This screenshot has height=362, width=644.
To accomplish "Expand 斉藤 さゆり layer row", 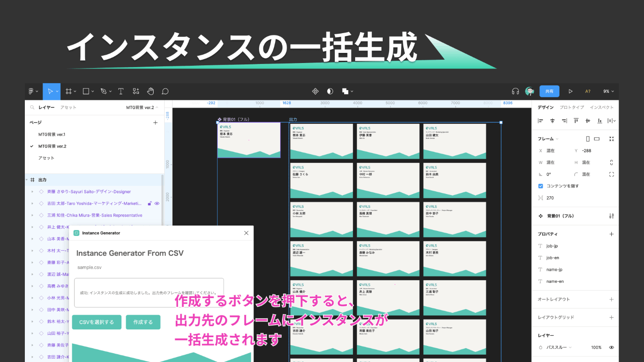I will [32, 192].
